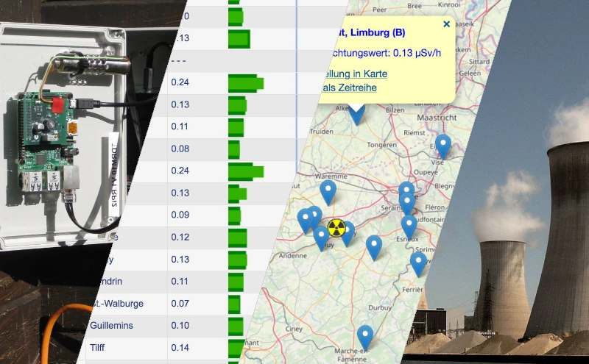Click the Geleen label on the map
The height and width of the screenshot is (364, 589).
click(470, 74)
